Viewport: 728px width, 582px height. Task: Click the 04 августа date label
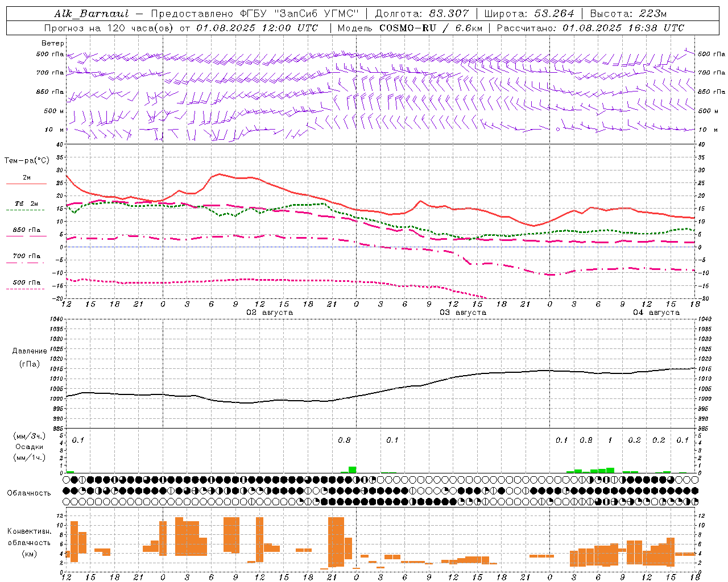[656, 313]
